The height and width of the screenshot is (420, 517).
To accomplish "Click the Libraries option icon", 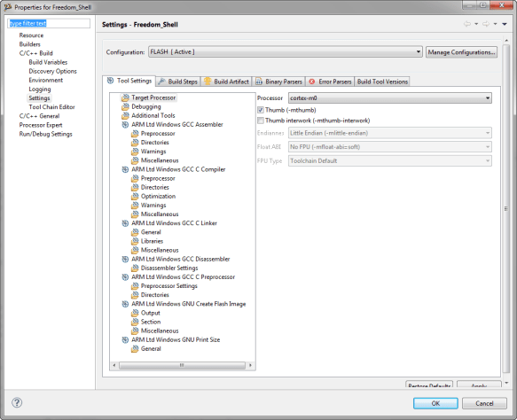I will point(135,241).
